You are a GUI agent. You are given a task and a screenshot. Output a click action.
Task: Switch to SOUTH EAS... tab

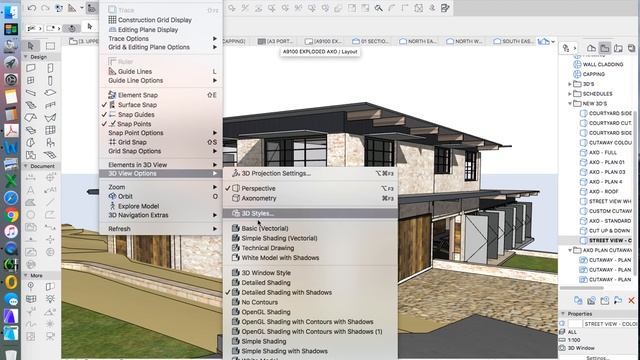[513, 41]
